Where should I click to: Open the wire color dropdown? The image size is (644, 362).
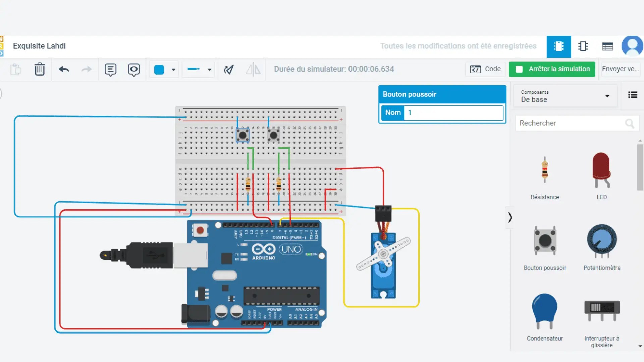pyautogui.click(x=173, y=69)
